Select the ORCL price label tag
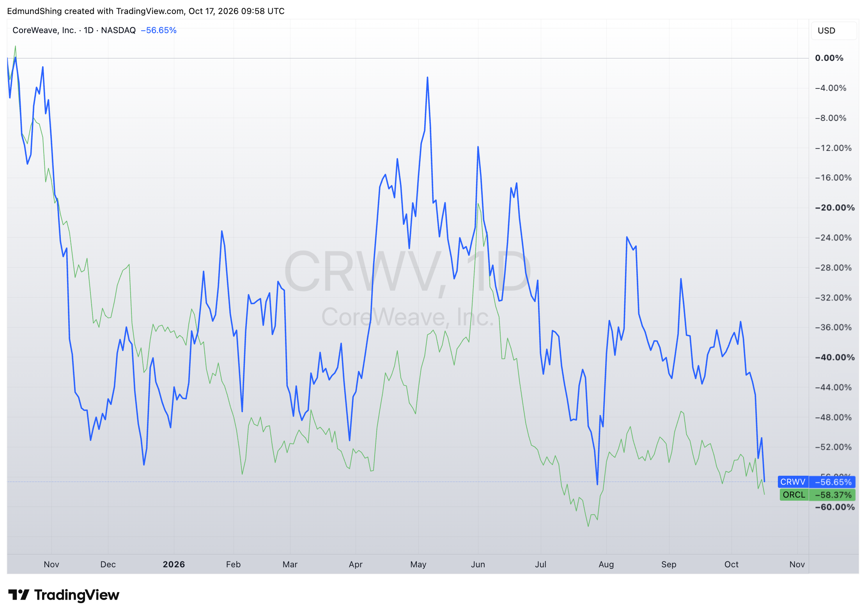The width and height of the screenshot is (866, 616). click(794, 495)
